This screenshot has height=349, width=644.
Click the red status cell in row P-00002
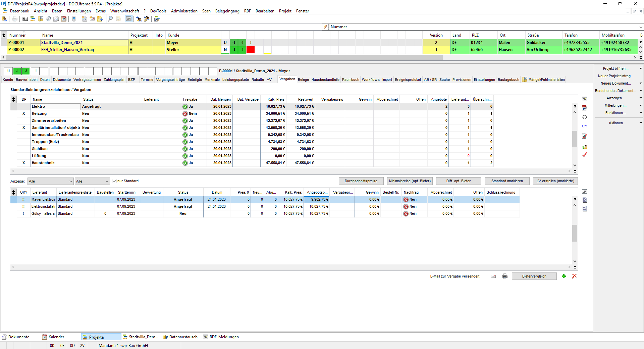(x=251, y=50)
